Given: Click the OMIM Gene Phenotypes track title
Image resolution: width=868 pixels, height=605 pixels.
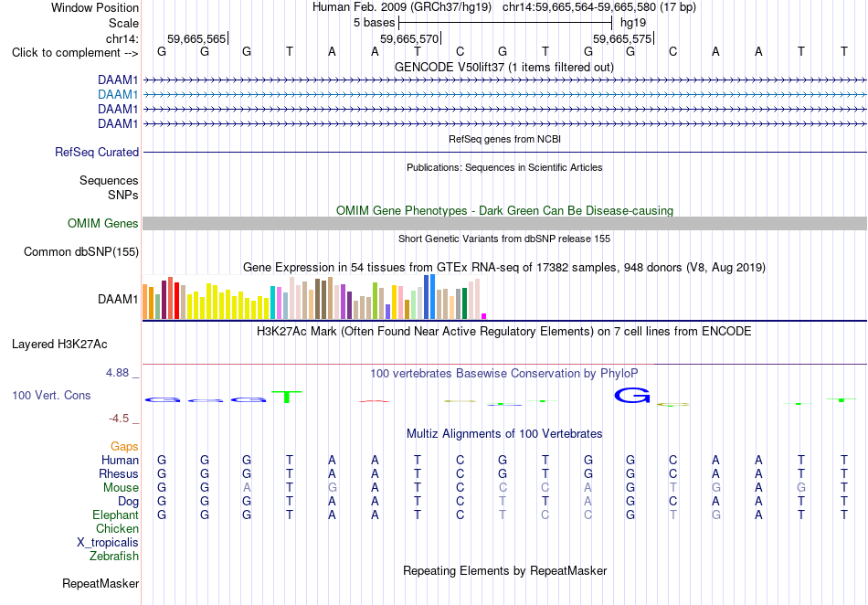Looking at the screenshot, I should (x=504, y=211).
